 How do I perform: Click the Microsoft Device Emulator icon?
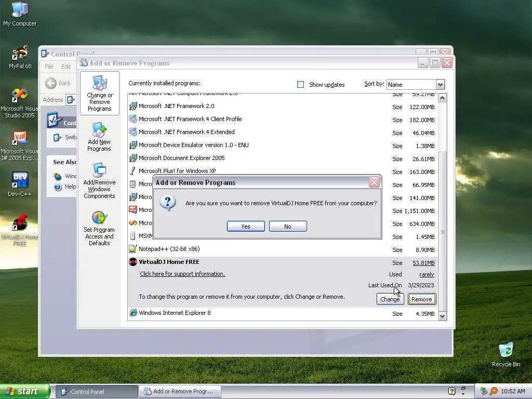click(133, 145)
